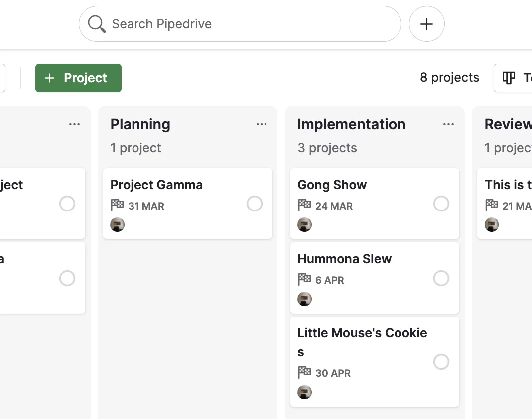Select the Implementation column header
Image resolution: width=532 pixels, height=419 pixels.
tap(352, 124)
